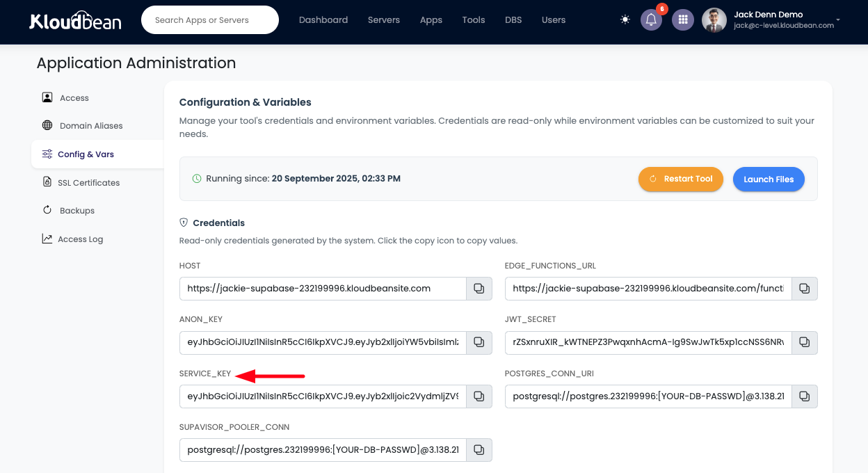
Task: Copy the EDGE_FUNCTIONS_URL value
Action: (x=804, y=289)
